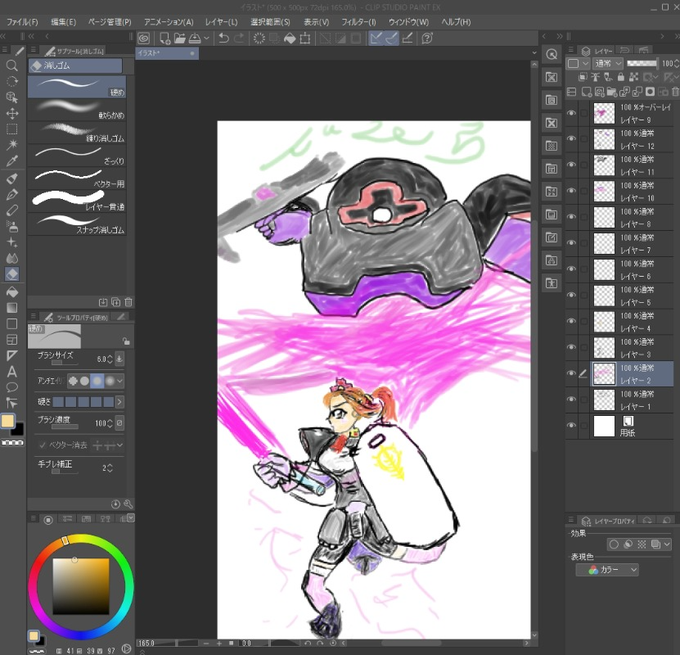Viewport: 680px width, 655px height.
Task: Click the Clip Studio launcher icon
Action: [144, 38]
